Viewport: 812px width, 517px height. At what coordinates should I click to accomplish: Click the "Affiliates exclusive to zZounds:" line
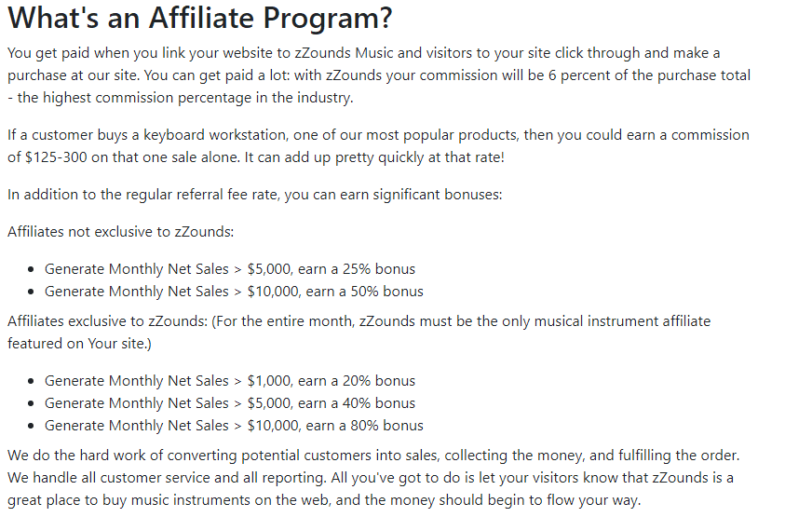click(107, 321)
